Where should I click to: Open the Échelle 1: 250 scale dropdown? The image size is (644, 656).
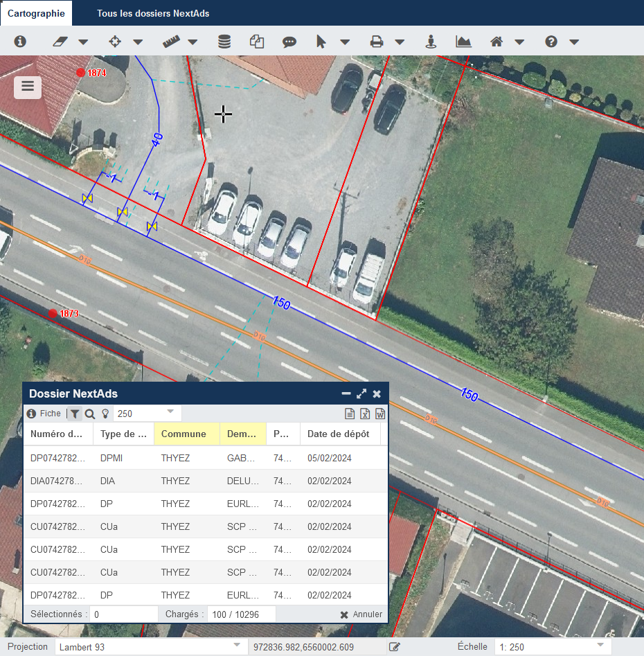pyautogui.click(x=600, y=646)
